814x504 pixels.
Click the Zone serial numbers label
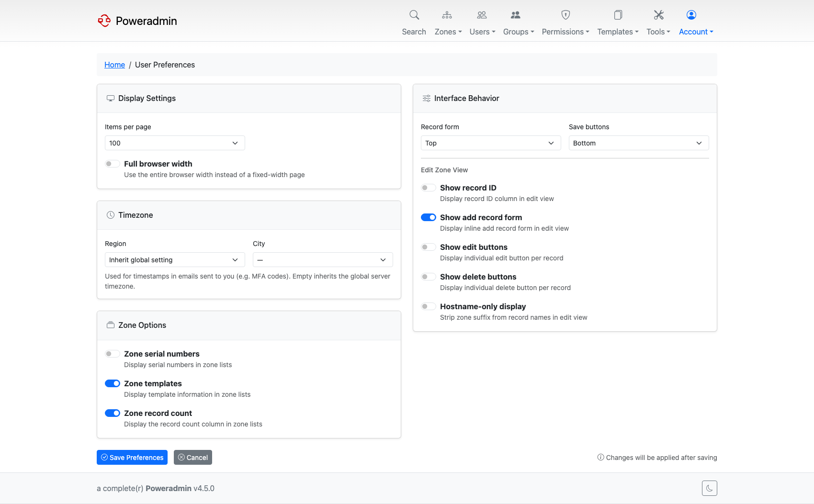tap(162, 354)
